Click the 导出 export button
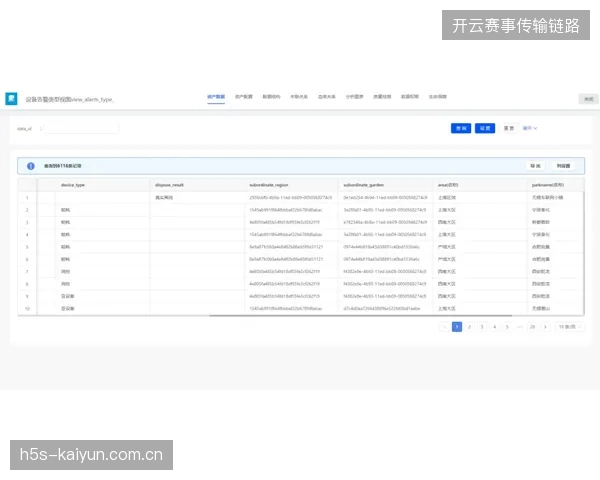Viewport: 600px width, 480px height. [535, 166]
